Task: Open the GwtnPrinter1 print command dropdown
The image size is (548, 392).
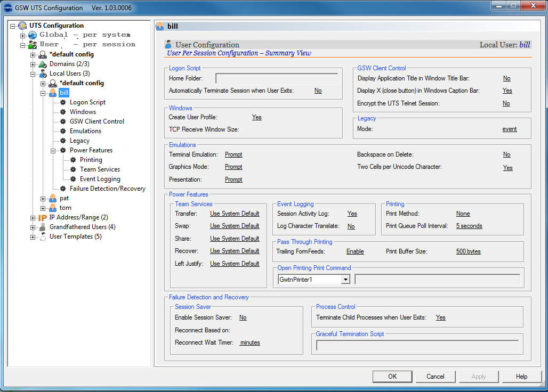Action: (345, 280)
